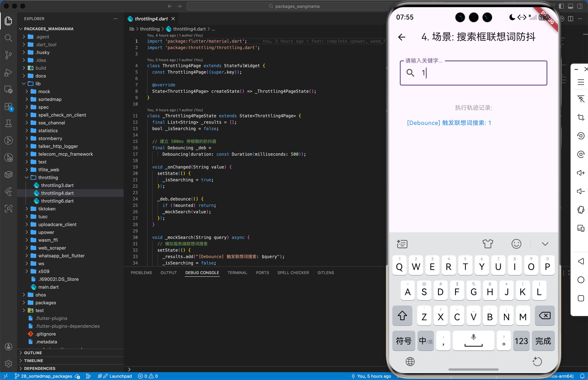Switch to the PROBLEMS panel tab
This screenshot has width=588, height=380.
(141, 273)
